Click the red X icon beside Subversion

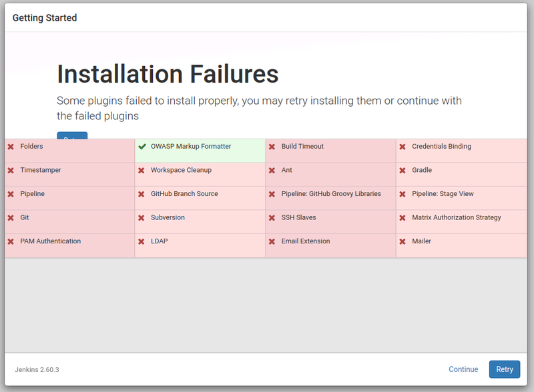142,218
